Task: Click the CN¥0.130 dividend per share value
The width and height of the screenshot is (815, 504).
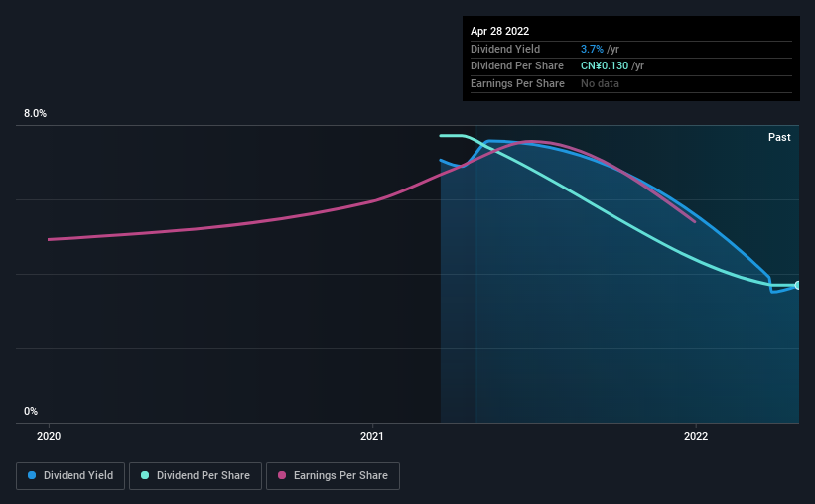Action: click(x=604, y=66)
